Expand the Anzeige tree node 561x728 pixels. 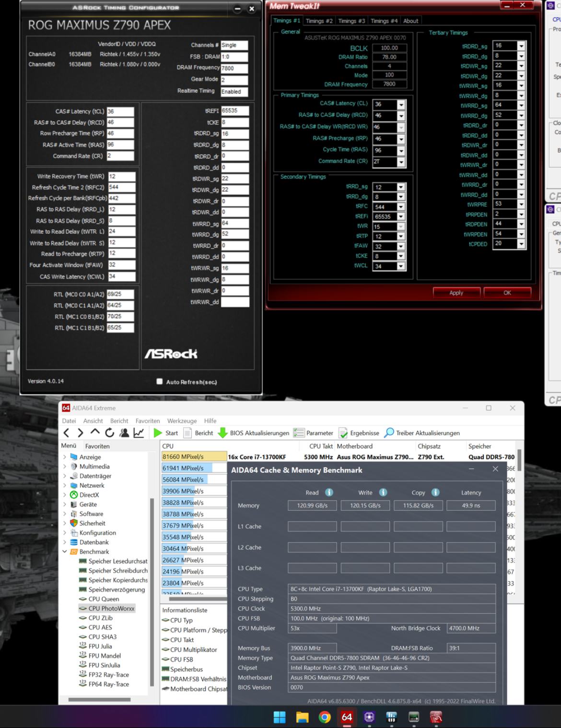tap(65, 457)
